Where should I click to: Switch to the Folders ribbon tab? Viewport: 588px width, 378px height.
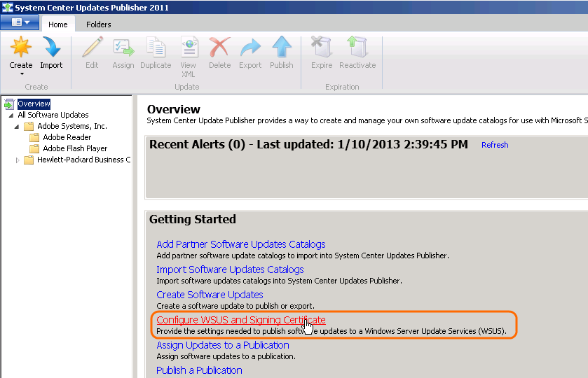click(99, 24)
